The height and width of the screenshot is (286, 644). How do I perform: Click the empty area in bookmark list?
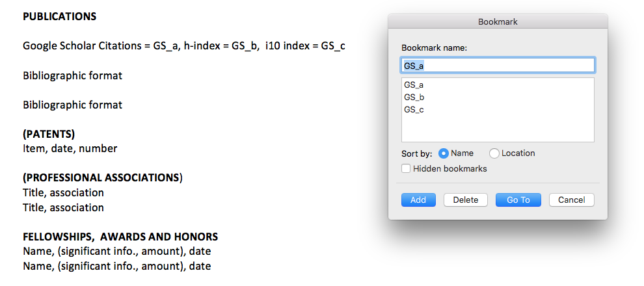click(498, 129)
